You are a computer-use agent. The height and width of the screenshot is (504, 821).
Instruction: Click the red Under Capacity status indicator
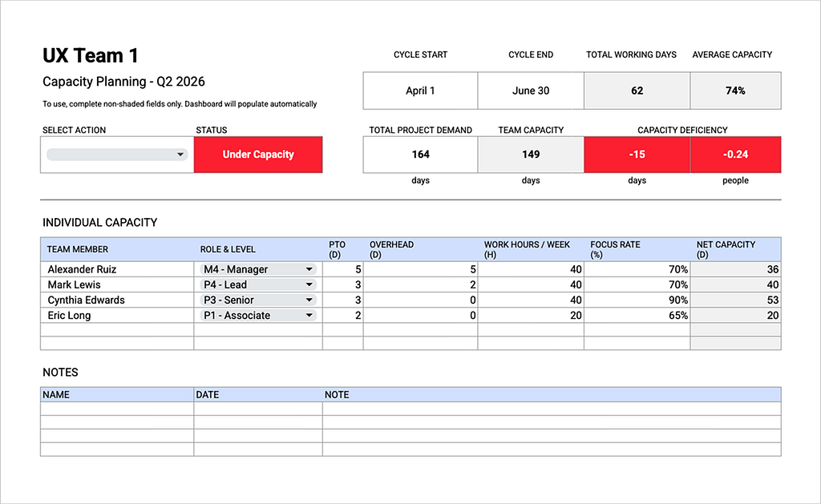click(x=257, y=154)
